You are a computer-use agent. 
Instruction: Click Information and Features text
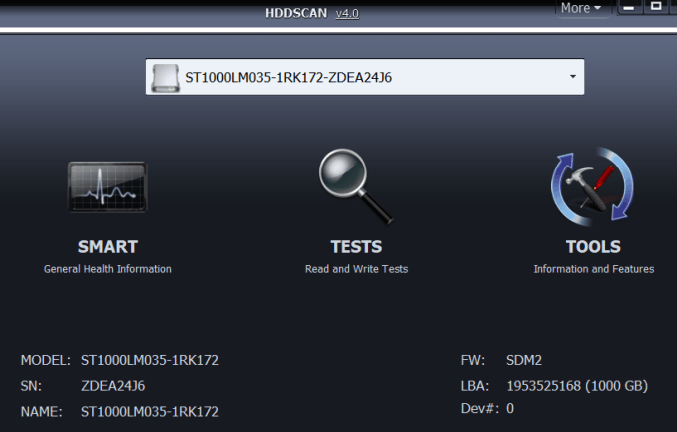[x=594, y=269]
